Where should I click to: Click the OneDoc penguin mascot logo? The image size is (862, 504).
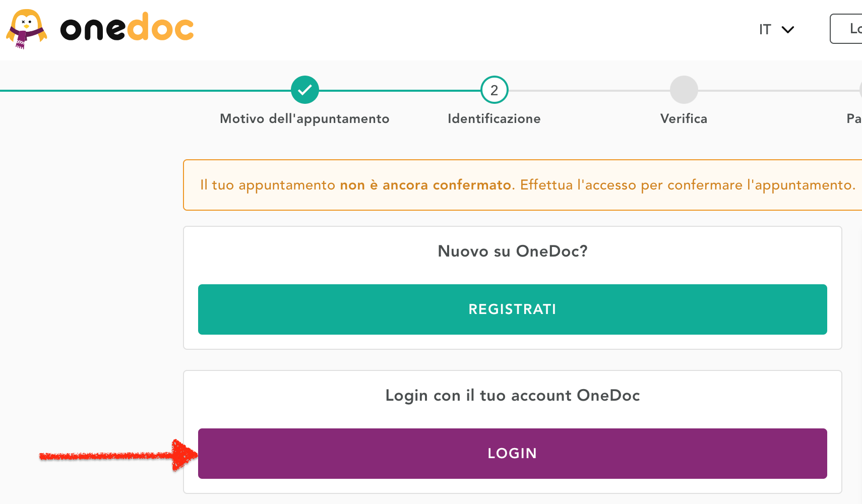26,29
